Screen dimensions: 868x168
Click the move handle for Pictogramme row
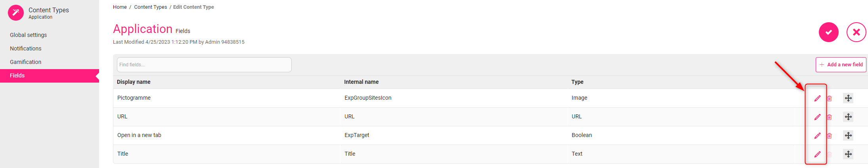[848, 98]
